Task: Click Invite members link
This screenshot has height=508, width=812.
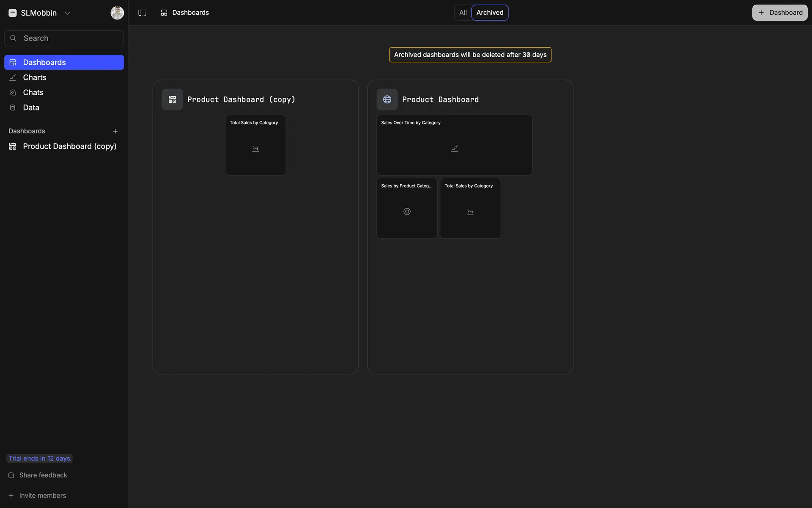Action: (42, 495)
